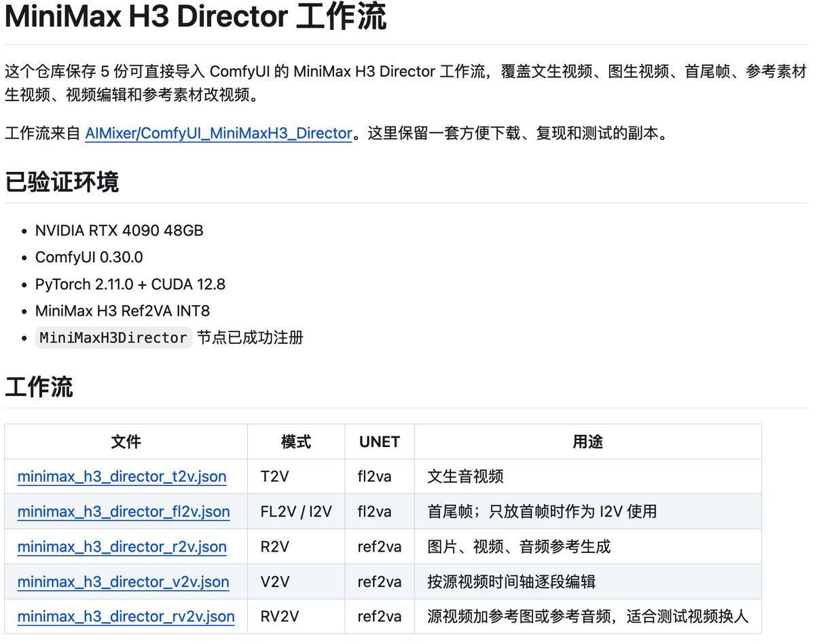Viewport: 815px width, 644px height.
Task: Click the 'PyTorch 2.11.0 + CUDA 12.8' item
Action: [x=130, y=284]
